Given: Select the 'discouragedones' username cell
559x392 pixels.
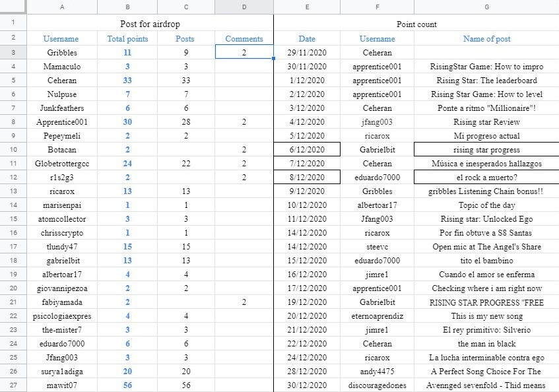Looking at the screenshot, I should click(378, 385).
